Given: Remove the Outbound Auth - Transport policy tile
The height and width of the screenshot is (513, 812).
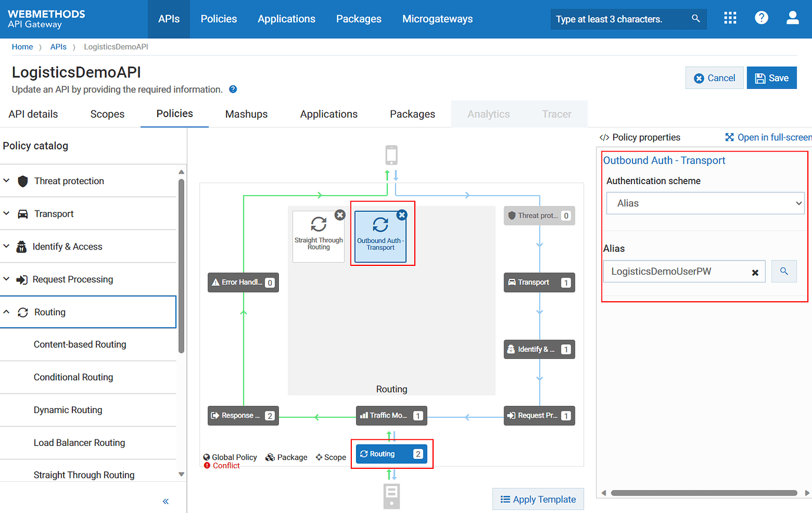Looking at the screenshot, I should pyautogui.click(x=402, y=215).
